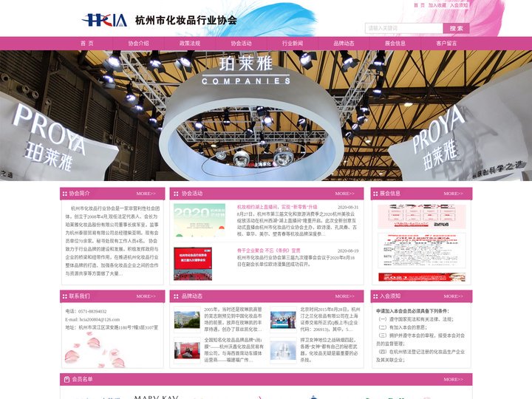Click the grid icon beside 协会活动 heading
The image size is (532, 399).
point(176,194)
